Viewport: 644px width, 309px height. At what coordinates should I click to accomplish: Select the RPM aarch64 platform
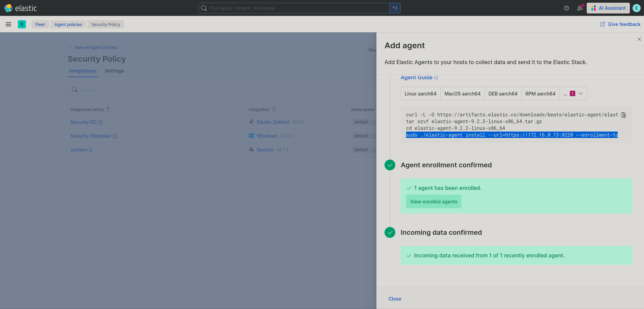pos(540,93)
